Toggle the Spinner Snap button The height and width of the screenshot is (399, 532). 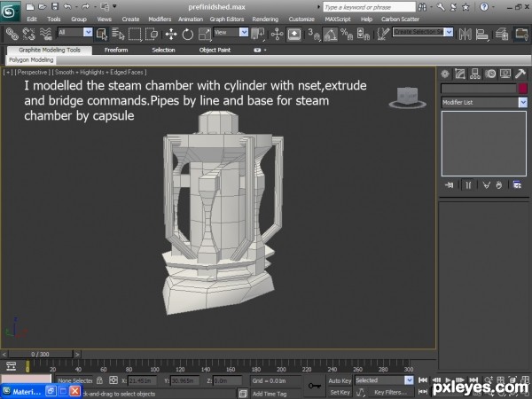364,34
